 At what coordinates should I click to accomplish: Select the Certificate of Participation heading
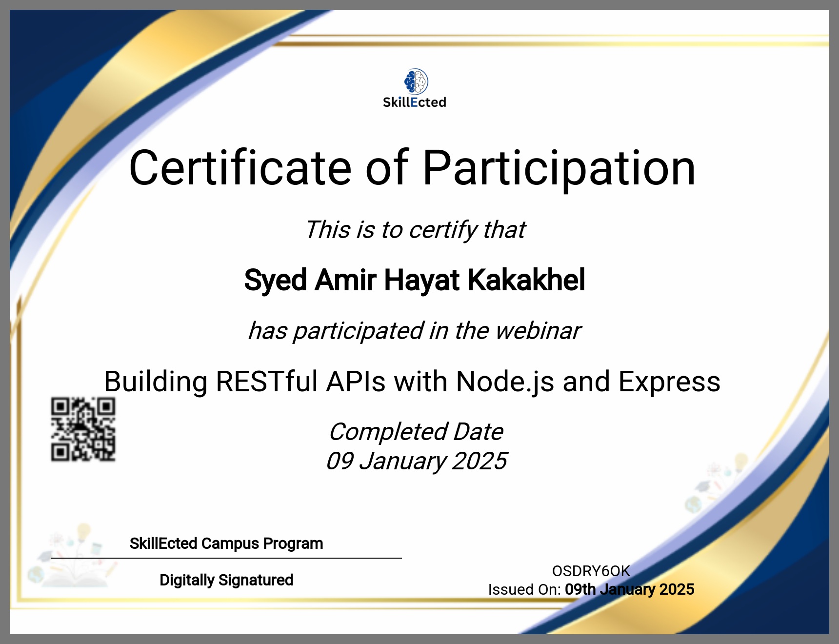coord(412,168)
